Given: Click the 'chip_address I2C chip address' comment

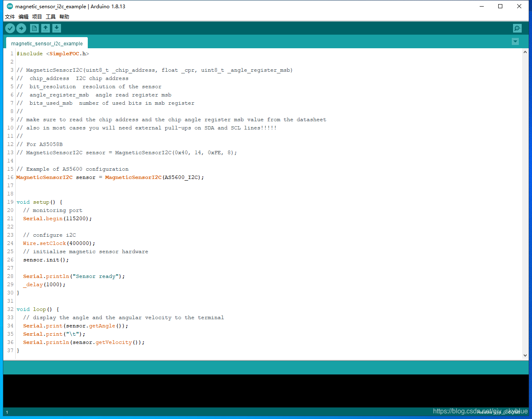Looking at the screenshot, I should coord(73,78).
